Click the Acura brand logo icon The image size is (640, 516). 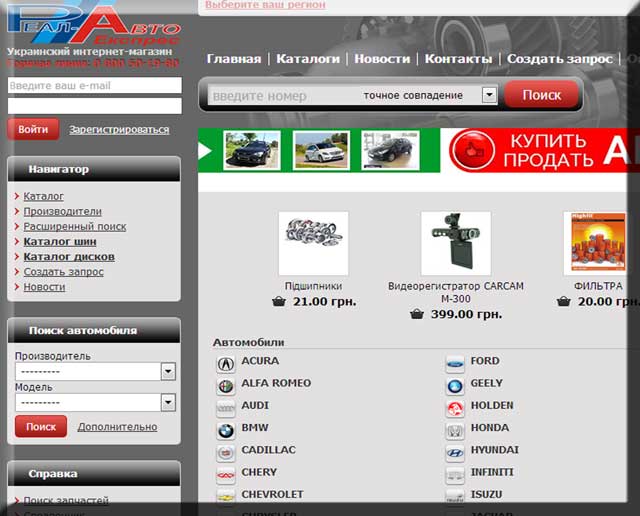point(226,363)
